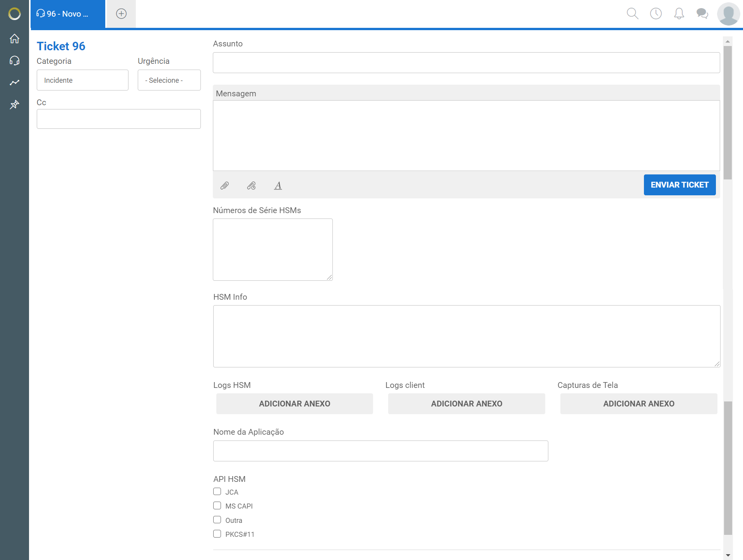
Task: Check the Outra checkbox
Action: coord(217,520)
